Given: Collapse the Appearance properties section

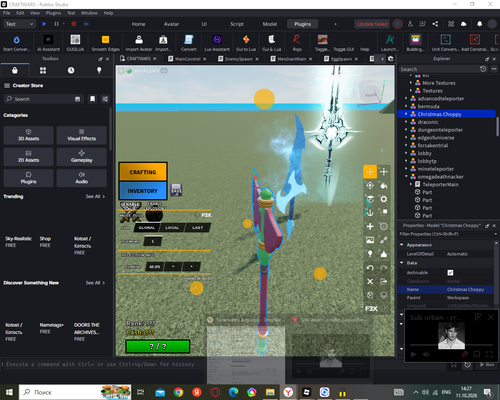Looking at the screenshot, I should [401, 245].
